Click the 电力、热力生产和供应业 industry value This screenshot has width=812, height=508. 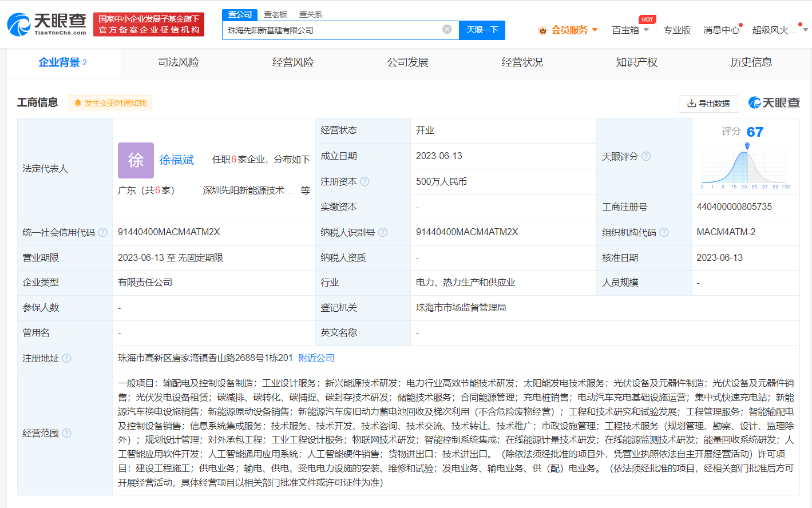coord(466,283)
